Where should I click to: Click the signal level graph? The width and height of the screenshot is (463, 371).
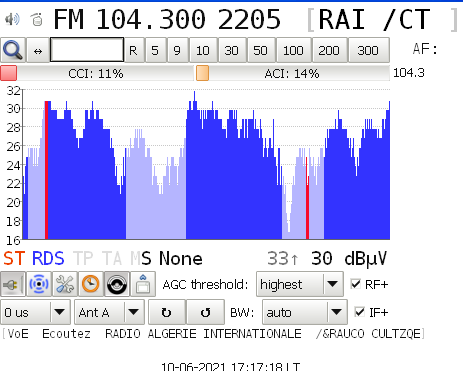point(206,165)
